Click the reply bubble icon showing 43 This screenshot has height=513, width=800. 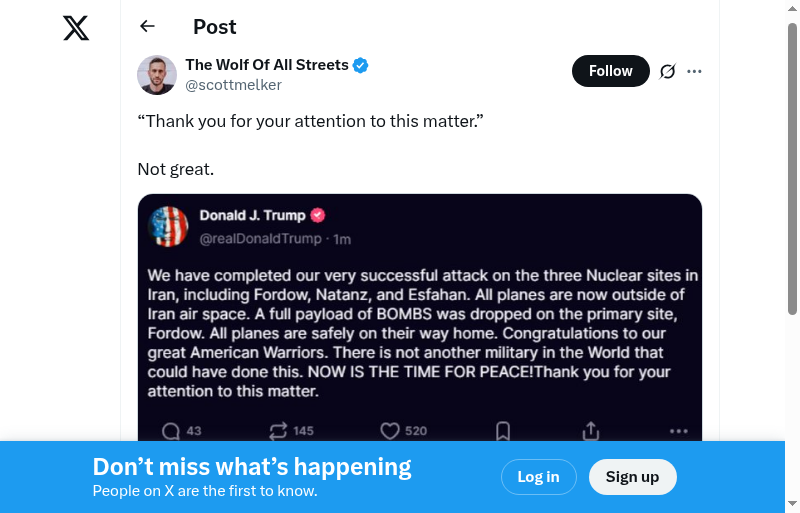pyautogui.click(x=171, y=431)
